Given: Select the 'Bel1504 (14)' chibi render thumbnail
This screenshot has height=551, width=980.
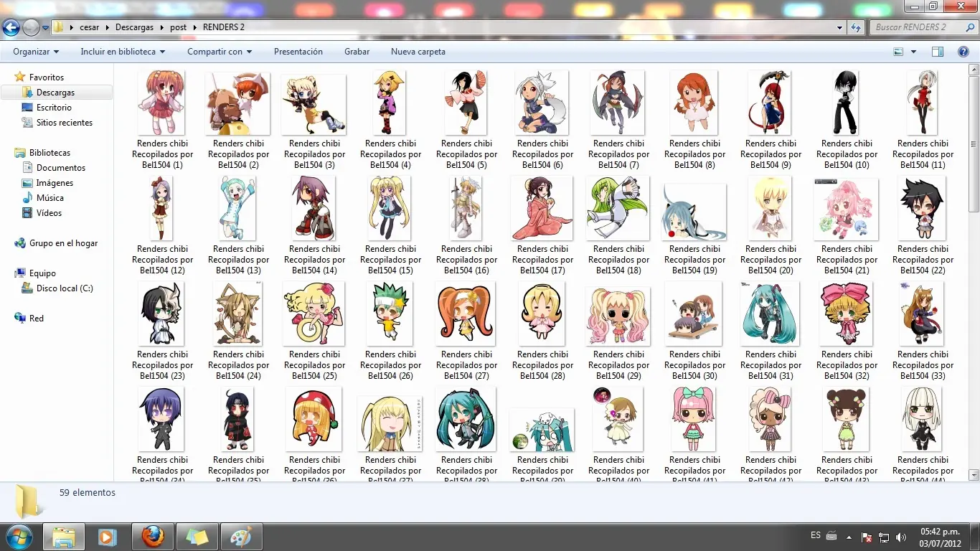Looking at the screenshot, I should [x=314, y=208].
